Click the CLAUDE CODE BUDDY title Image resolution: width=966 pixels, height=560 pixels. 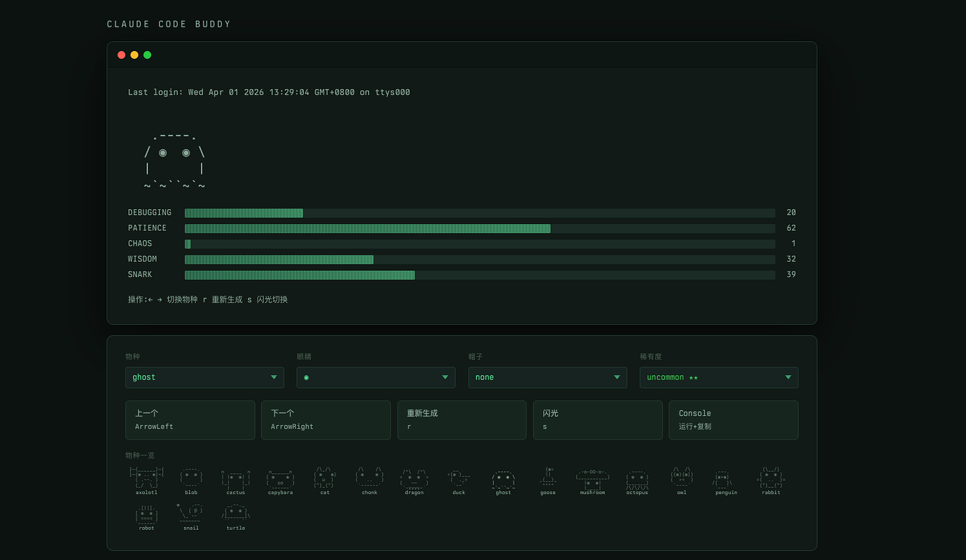pos(169,24)
